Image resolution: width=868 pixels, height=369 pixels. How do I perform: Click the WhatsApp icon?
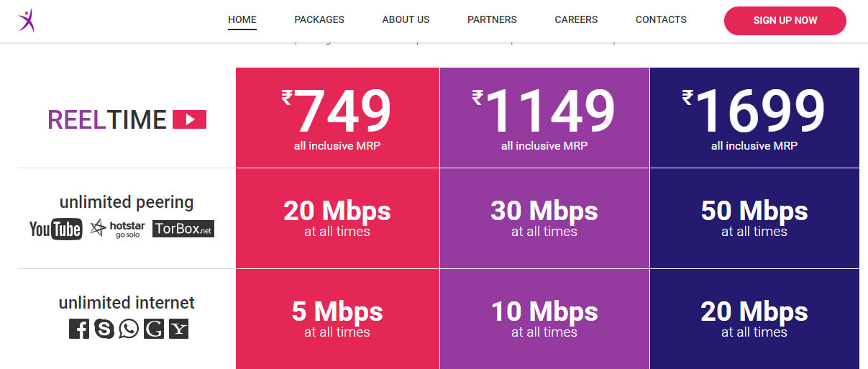tap(129, 329)
